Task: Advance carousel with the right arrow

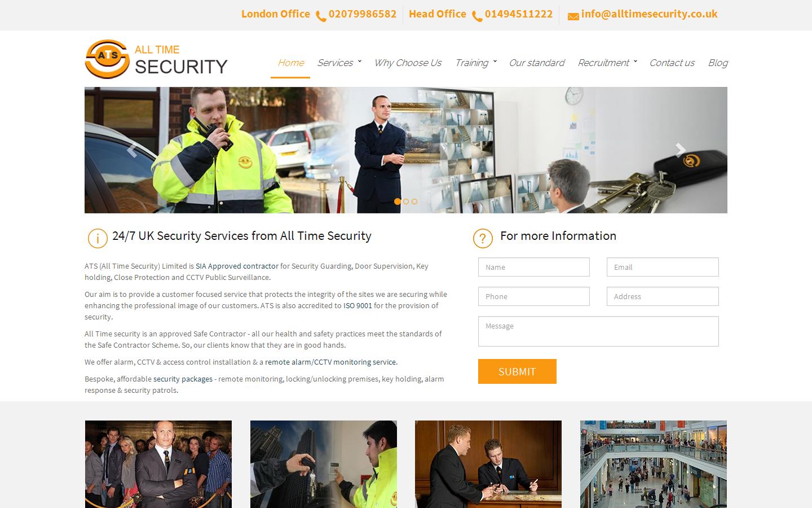Action: [x=680, y=150]
